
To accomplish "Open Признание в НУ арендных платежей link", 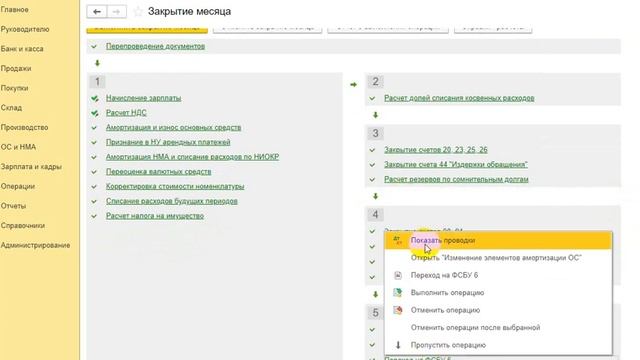I will click(x=168, y=142).
